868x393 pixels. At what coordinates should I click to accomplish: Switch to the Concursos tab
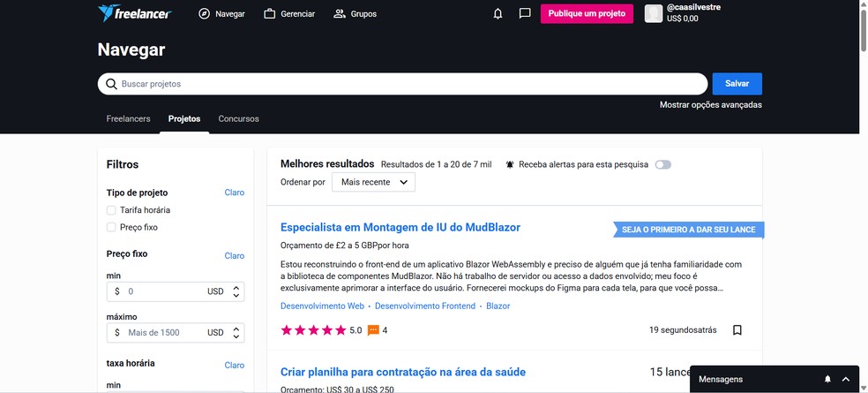(x=238, y=118)
